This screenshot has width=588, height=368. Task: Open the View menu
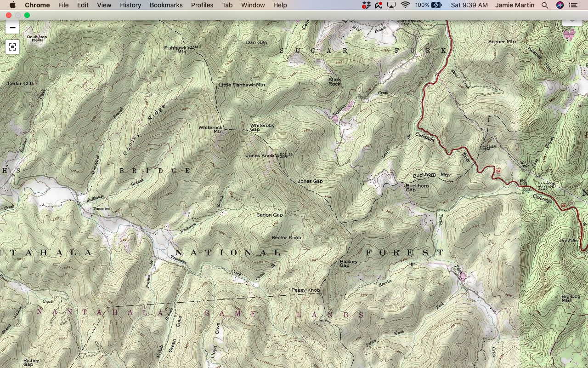(x=104, y=5)
